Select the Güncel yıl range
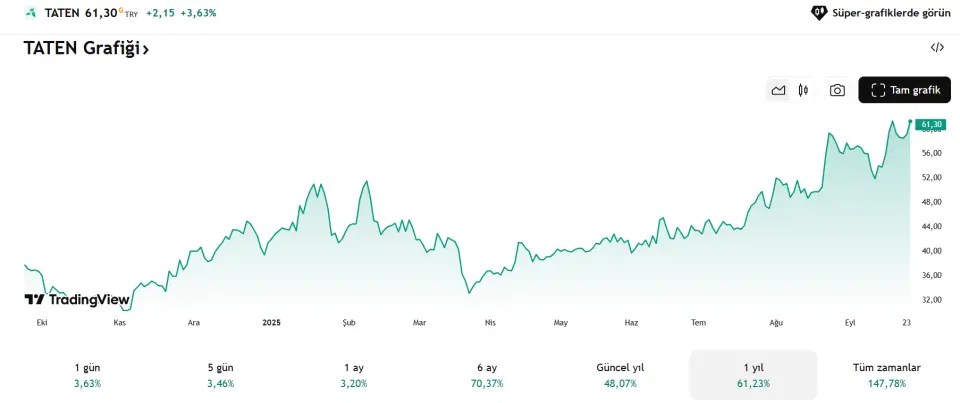Viewport: 960px width, 403px height. (x=620, y=375)
